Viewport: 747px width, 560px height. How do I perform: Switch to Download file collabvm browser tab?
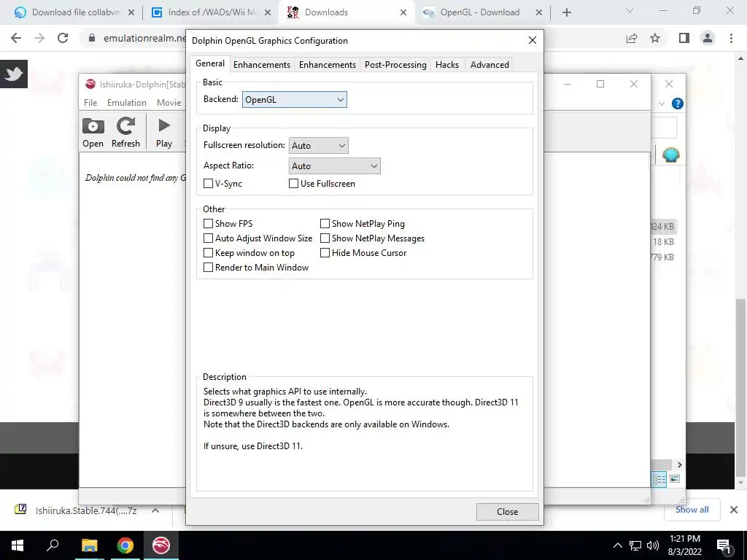75,12
